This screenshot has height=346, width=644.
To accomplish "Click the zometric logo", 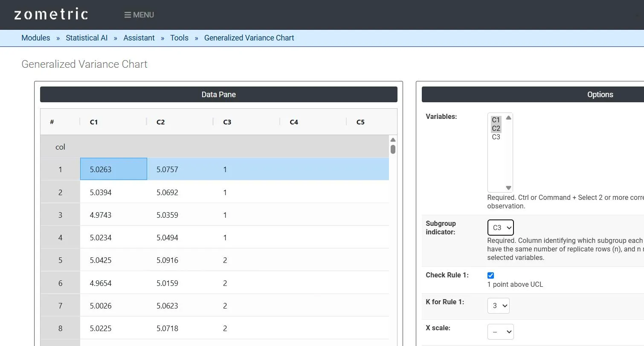I will (51, 14).
